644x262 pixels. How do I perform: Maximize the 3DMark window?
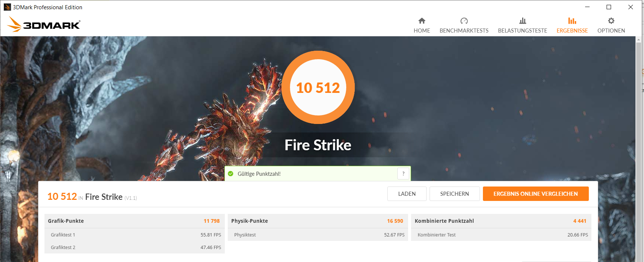(x=608, y=7)
